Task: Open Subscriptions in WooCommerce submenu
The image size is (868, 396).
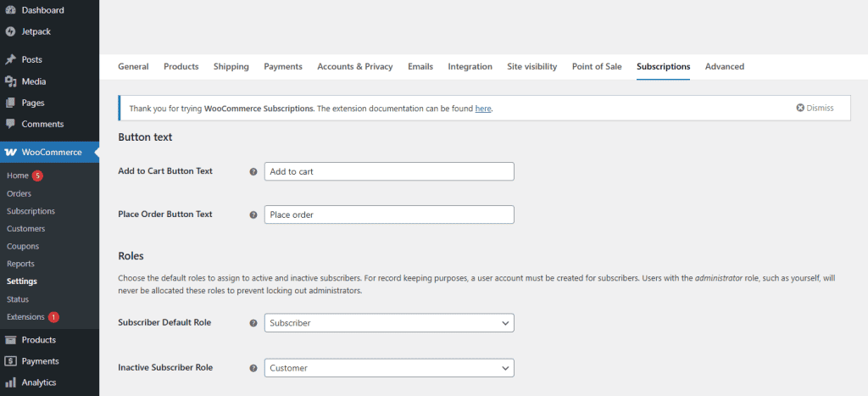Action: (31, 211)
